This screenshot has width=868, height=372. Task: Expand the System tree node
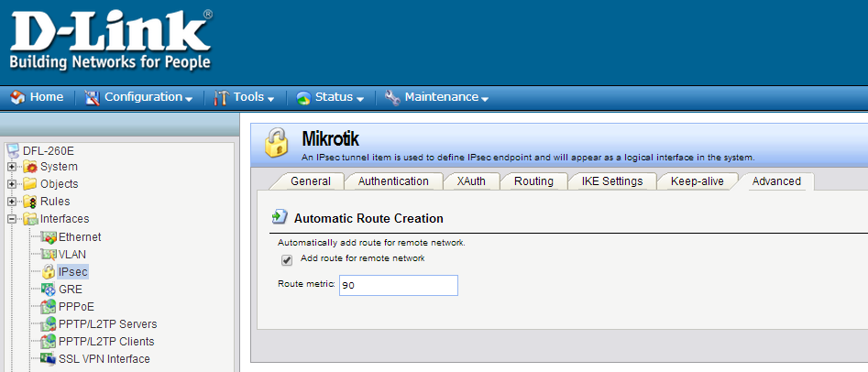click(x=11, y=167)
